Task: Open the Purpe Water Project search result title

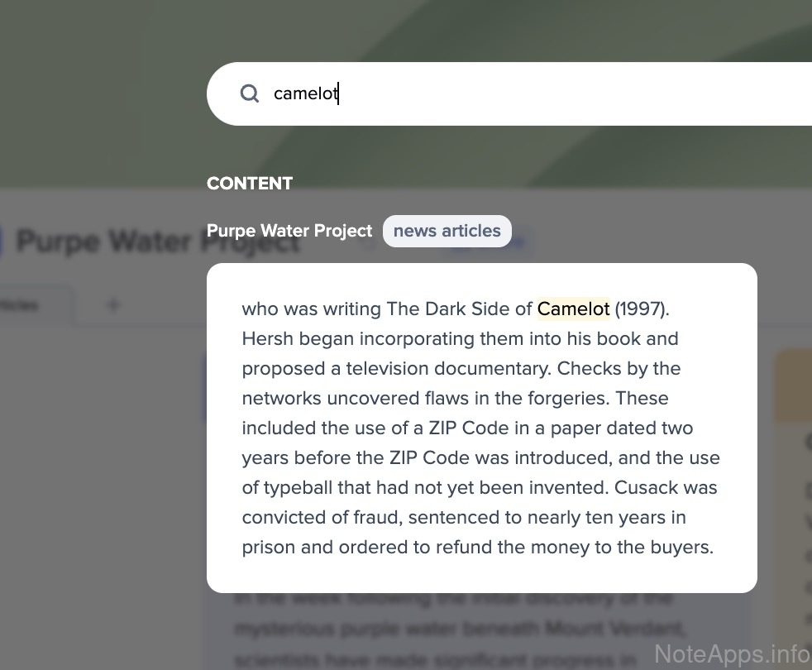Action: click(289, 231)
